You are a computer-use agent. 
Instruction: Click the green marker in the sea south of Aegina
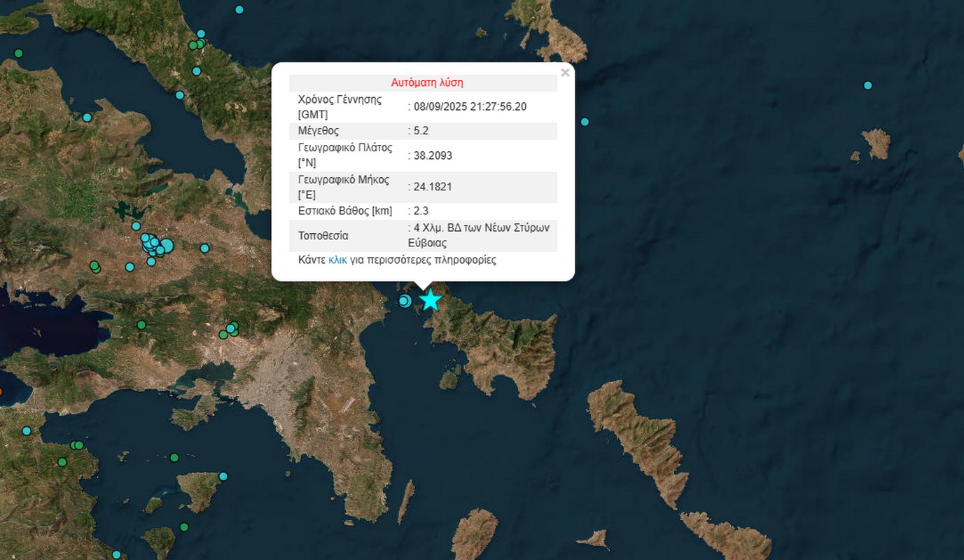click(184, 527)
